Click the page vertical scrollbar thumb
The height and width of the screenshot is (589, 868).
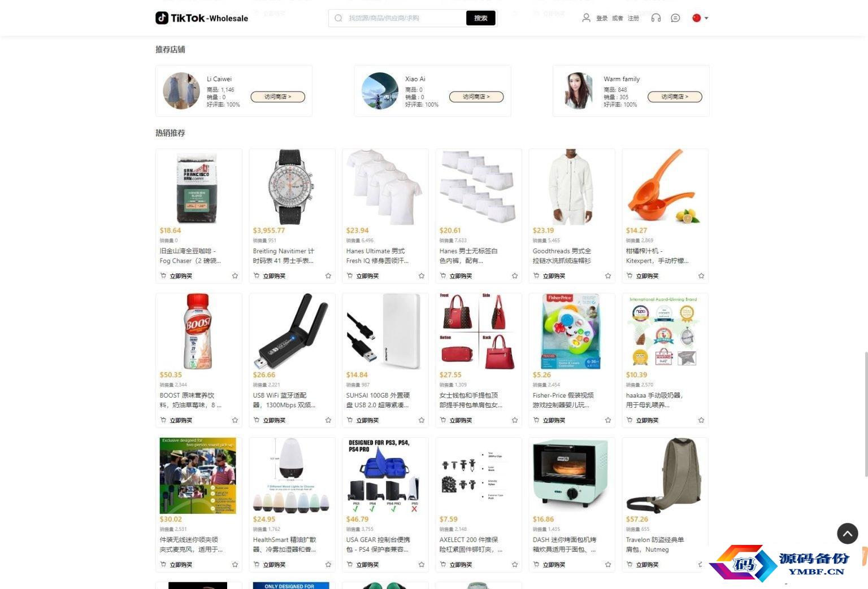point(866,415)
